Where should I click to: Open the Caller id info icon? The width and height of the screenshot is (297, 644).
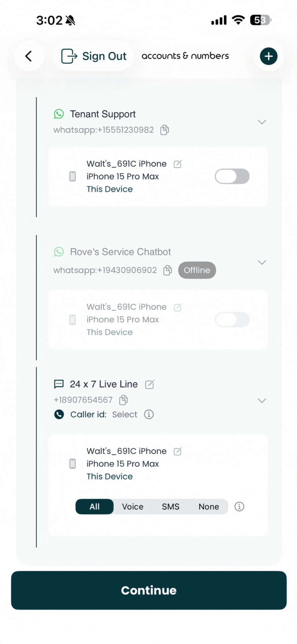click(149, 415)
